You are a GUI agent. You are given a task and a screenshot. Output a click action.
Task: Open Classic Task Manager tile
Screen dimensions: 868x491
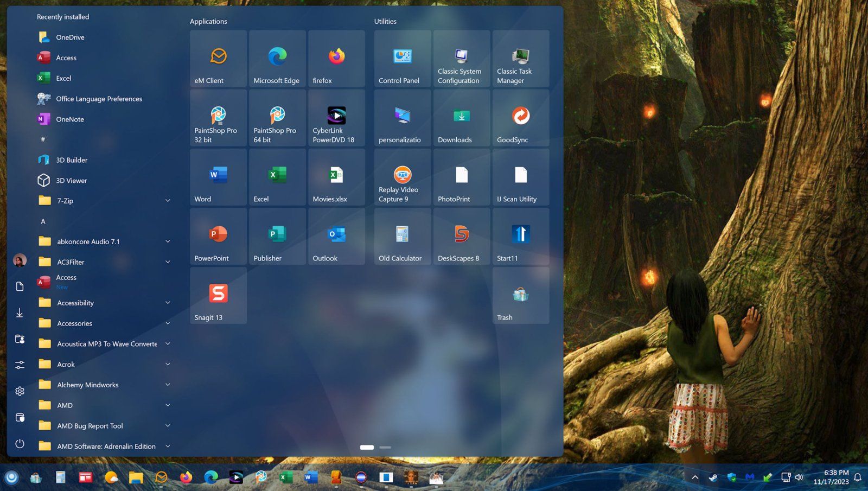pos(521,59)
